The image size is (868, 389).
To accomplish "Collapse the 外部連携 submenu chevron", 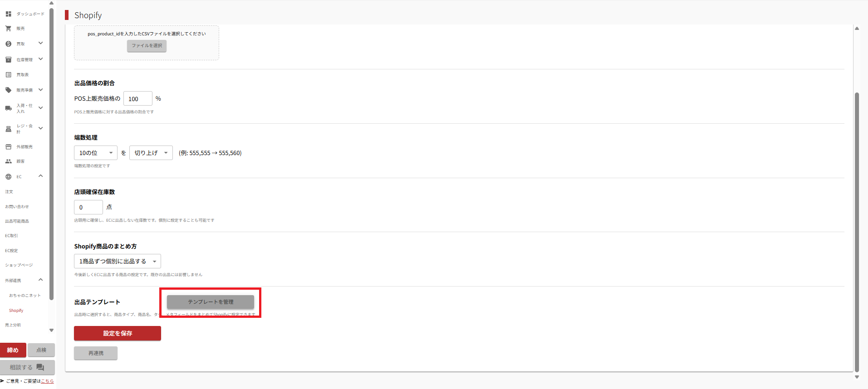I will [41, 280].
